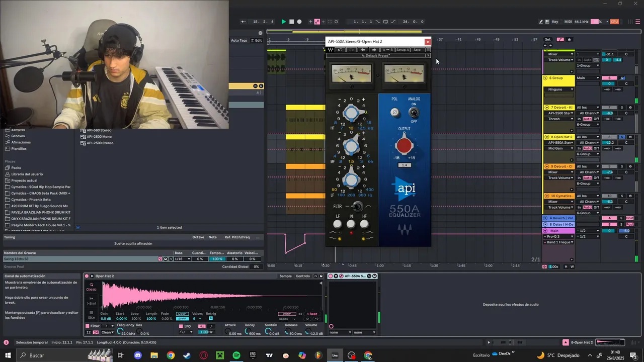This screenshot has height=362, width=644.
Task: Click the red OUTPUT knob
Action: [404, 146]
